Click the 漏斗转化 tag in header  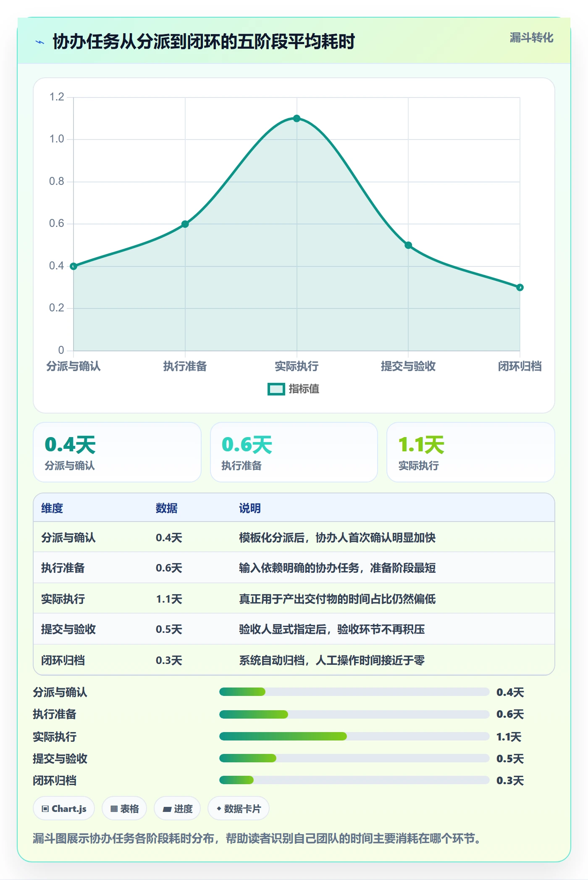pyautogui.click(x=531, y=38)
